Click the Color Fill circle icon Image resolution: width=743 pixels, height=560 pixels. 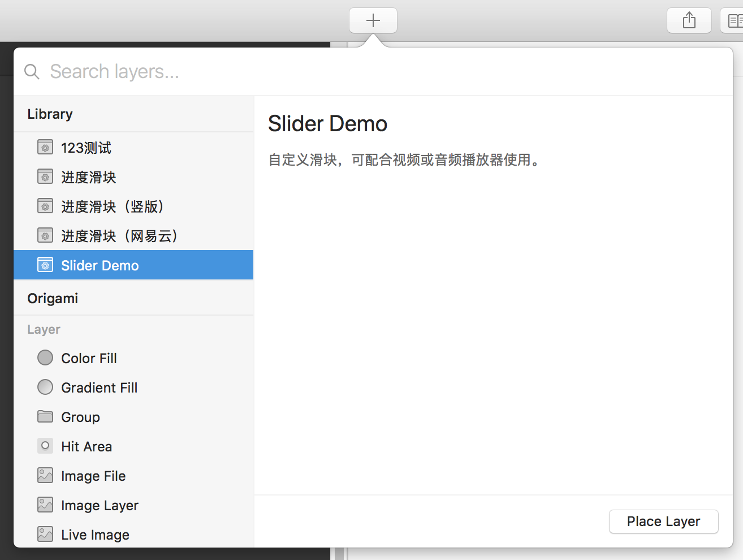coord(45,358)
